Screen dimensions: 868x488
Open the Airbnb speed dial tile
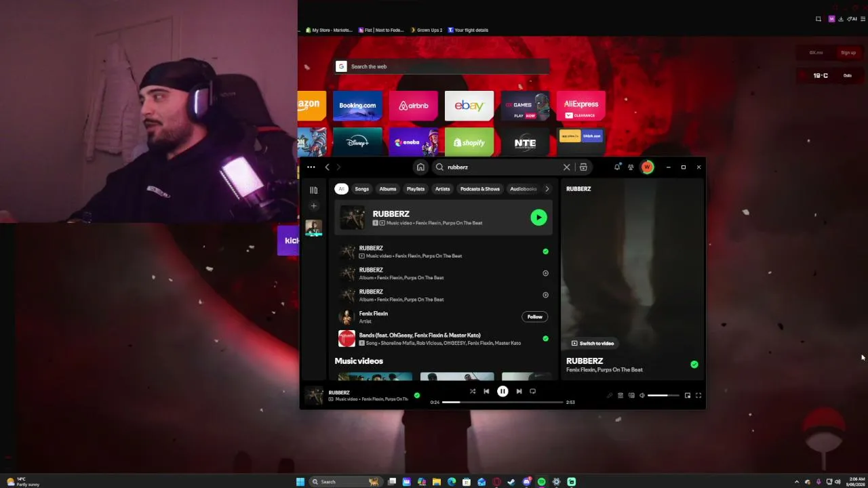(414, 106)
